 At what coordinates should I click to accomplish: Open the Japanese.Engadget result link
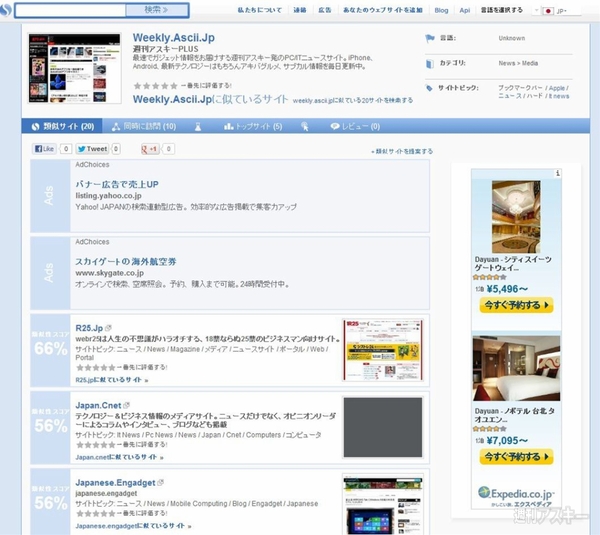115,483
